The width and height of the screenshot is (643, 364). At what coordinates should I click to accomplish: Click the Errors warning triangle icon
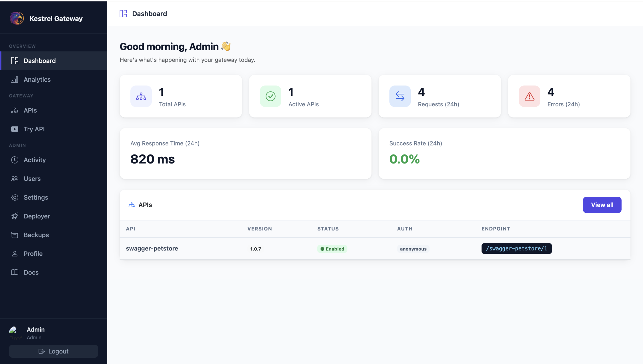[x=529, y=96]
